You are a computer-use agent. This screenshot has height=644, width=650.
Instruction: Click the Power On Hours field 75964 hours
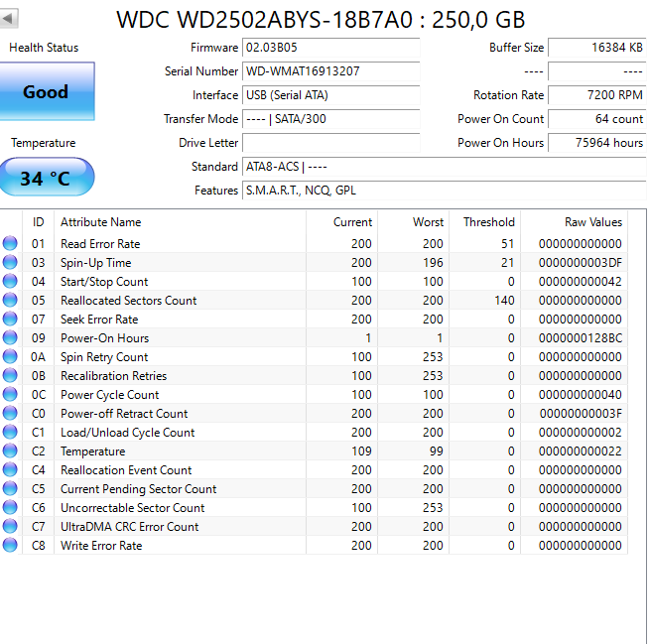[597, 143]
